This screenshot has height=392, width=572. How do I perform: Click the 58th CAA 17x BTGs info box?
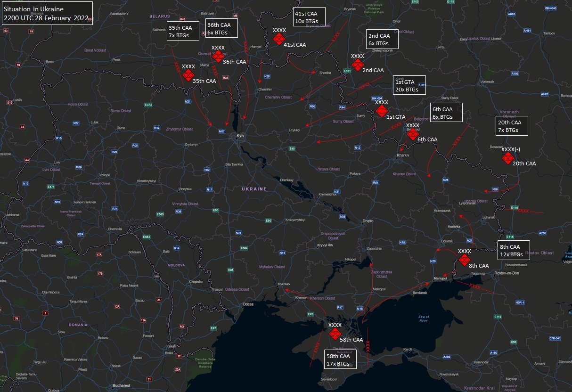coord(340,359)
